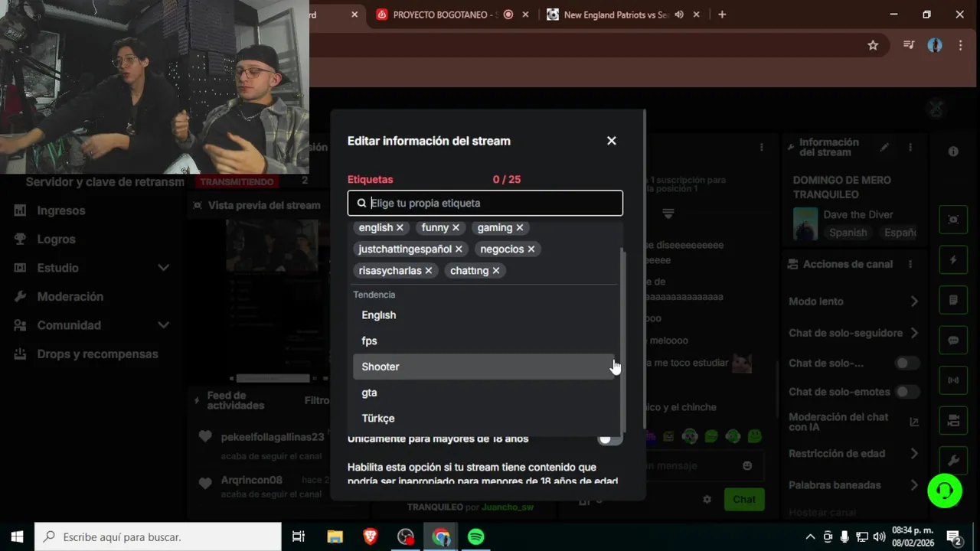This screenshot has width=980, height=551.
Task: Close the Editar información del stream dialog
Action: tap(611, 141)
